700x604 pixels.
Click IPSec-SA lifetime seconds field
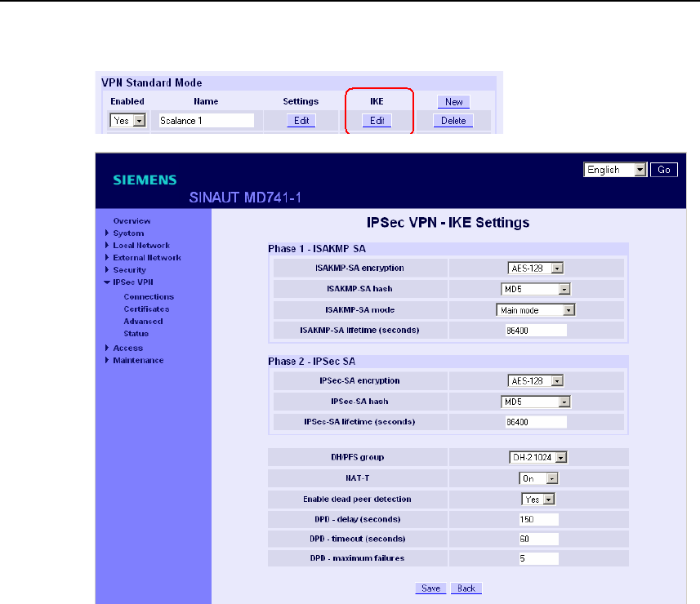point(536,422)
